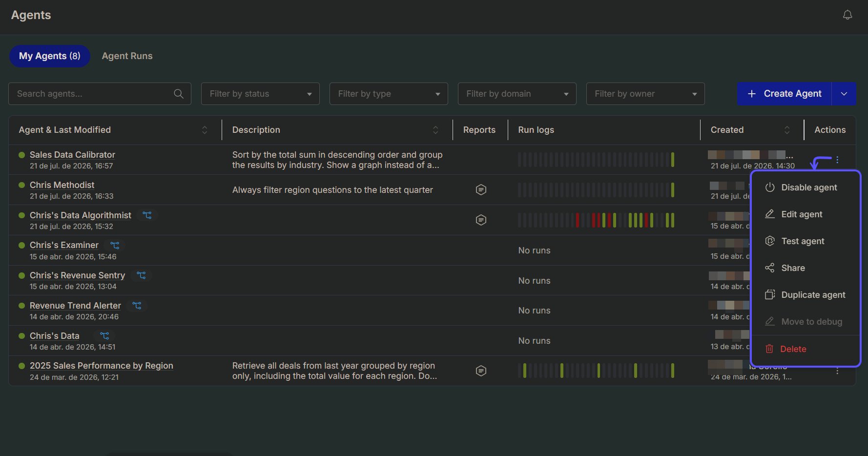Click the Disable agent power icon

coord(770,187)
